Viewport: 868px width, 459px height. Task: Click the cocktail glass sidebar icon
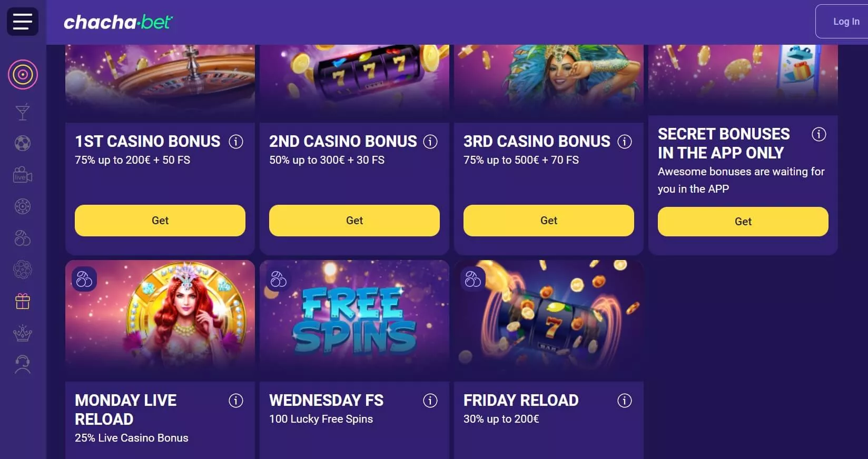point(23,112)
